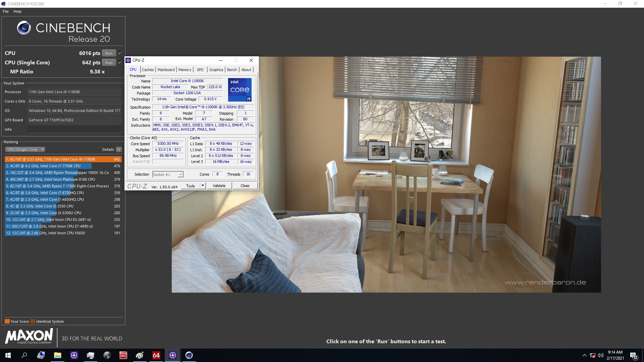The width and height of the screenshot is (644, 362).
Task: Select ranking row AMD Ryzen Threadripper 1950X
Action: [x=63, y=173]
